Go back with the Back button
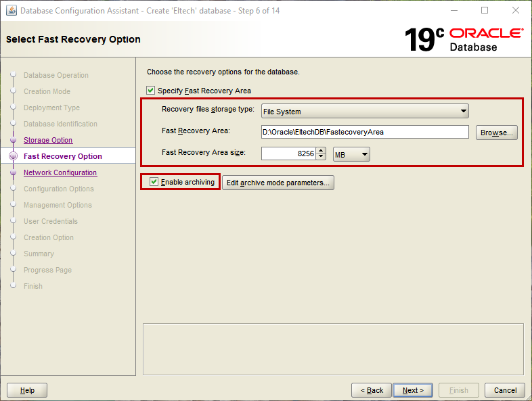Viewport: 532px width, 401px height. 372,390
